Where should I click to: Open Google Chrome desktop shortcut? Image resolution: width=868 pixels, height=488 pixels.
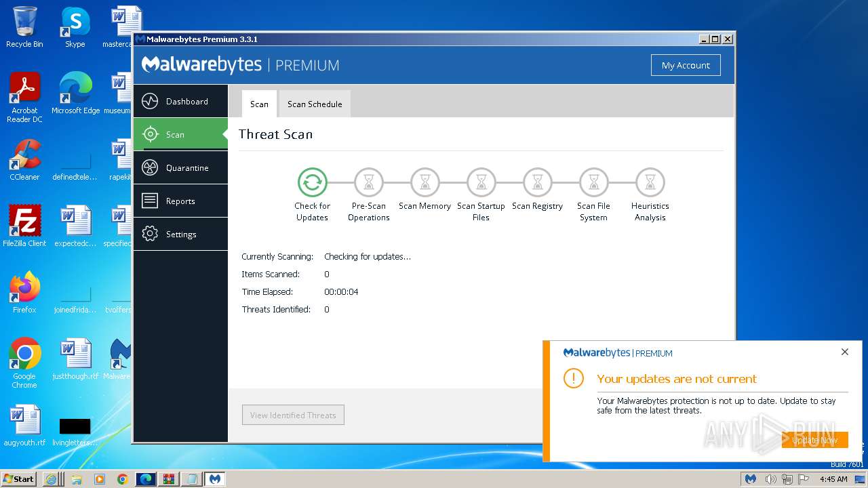pyautogui.click(x=24, y=363)
